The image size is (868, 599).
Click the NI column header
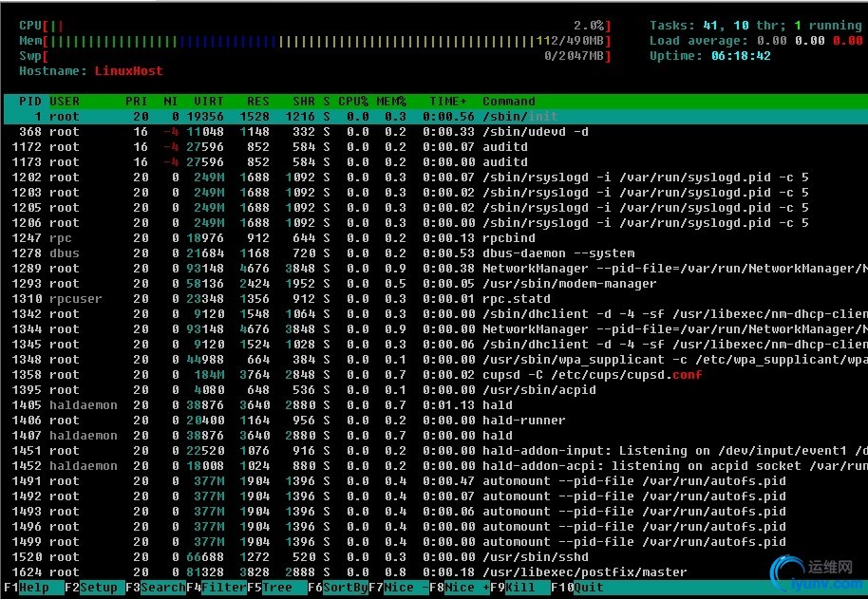(x=171, y=102)
